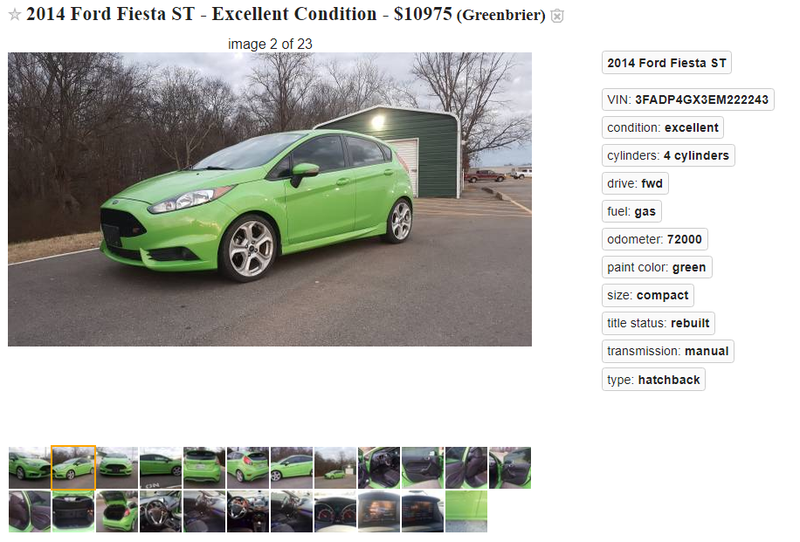The image size is (800, 542).
Task: Select the highlighted second thumbnail
Action: tap(73, 468)
